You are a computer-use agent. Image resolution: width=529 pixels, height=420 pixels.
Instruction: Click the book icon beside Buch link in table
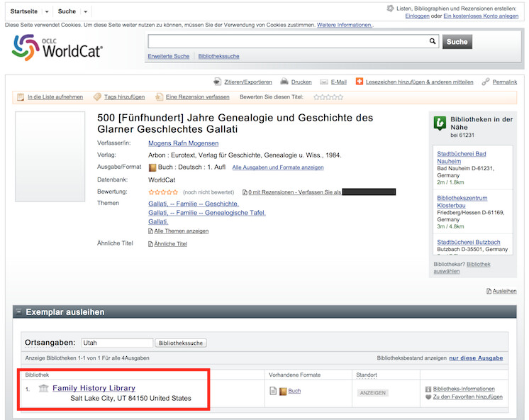pyautogui.click(x=283, y=392)
